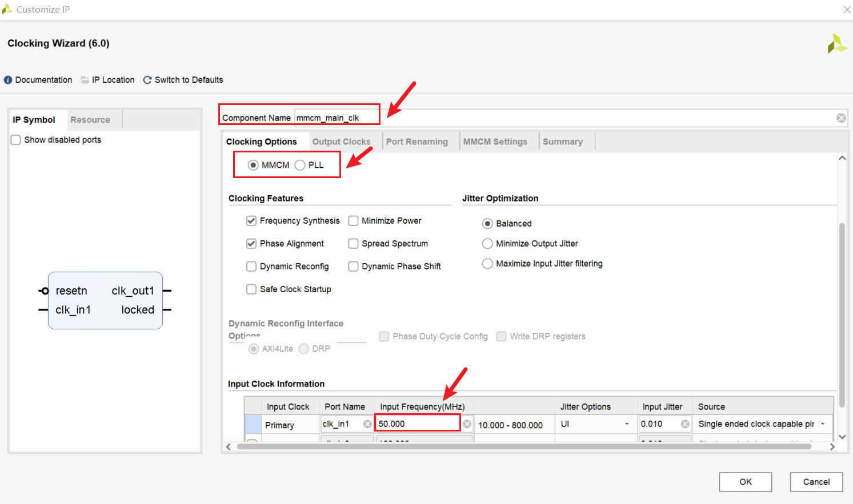Open the Documentation link
This screenshot has height=504, width=853.
point(43,80)
